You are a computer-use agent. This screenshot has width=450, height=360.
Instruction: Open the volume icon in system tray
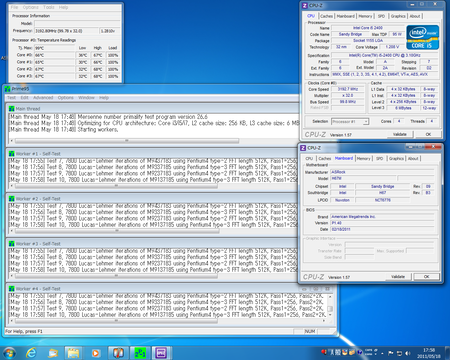point(407,353)
